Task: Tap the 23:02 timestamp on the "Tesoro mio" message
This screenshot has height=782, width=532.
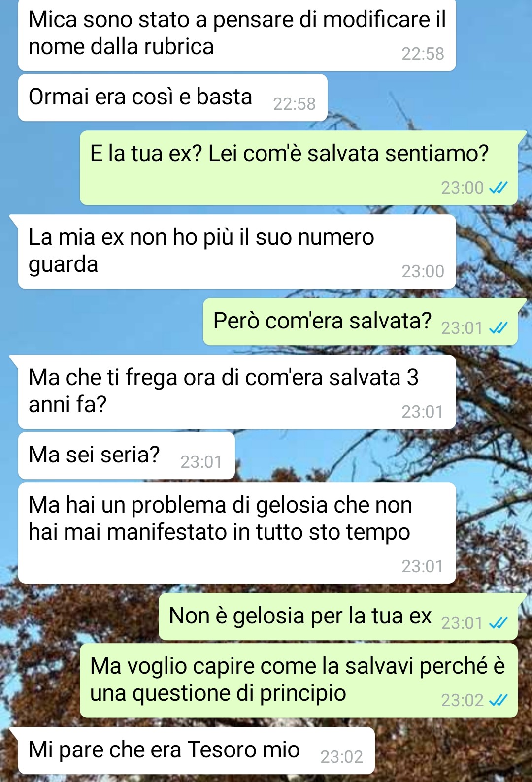Action: (341, 757)
